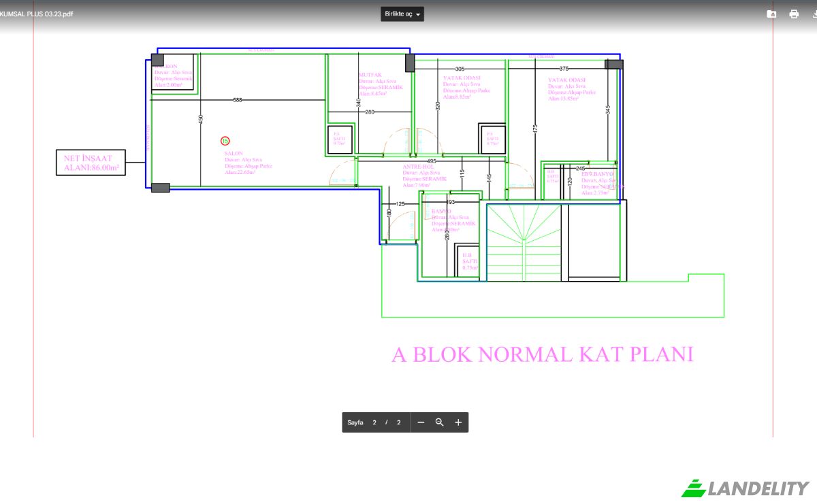Click the red circled marker 15 in the salon
The image size is (817, 504).
coord(225,140)
